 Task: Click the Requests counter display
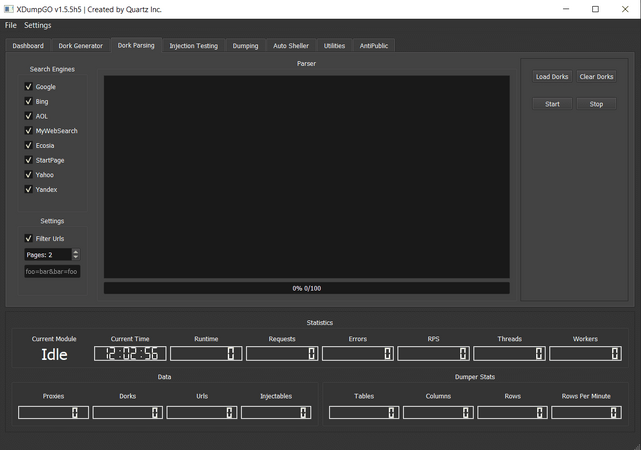tap(282, 354)
